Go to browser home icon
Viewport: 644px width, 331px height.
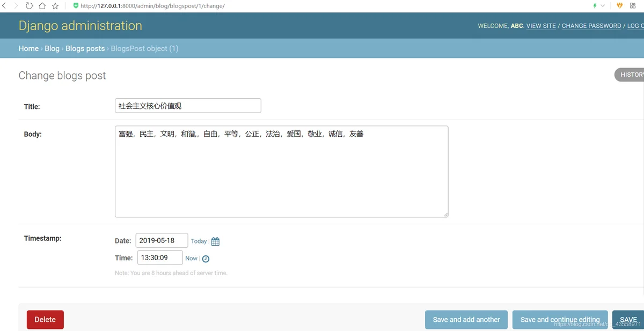point(42,6)
